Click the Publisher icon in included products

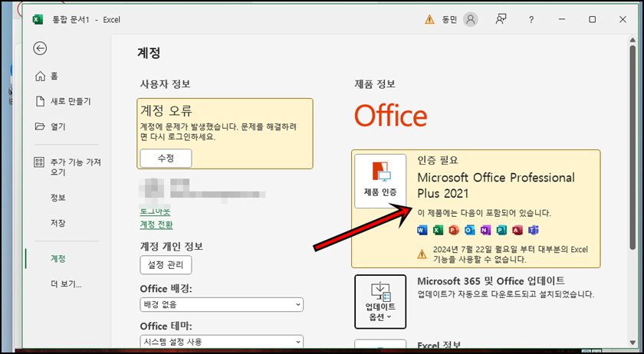(x=501, y=230)
